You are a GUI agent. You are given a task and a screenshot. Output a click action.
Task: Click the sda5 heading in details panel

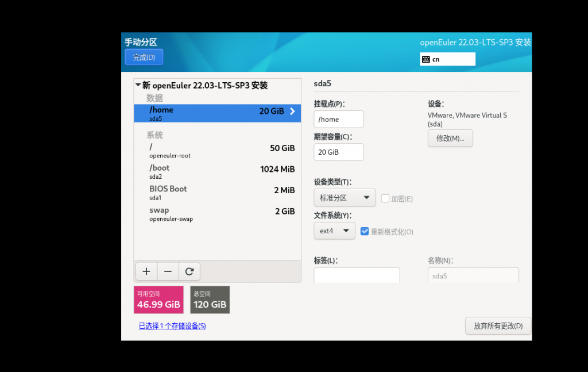point(323,83)
